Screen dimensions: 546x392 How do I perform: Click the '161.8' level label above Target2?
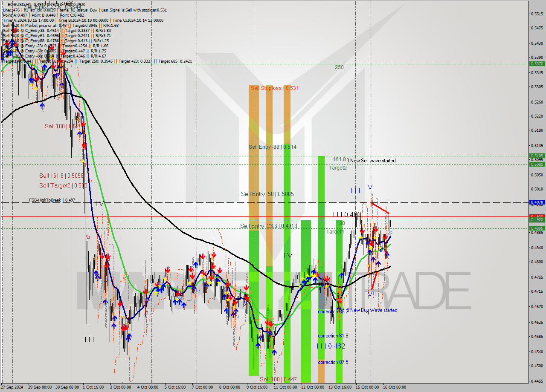(339, 159)
